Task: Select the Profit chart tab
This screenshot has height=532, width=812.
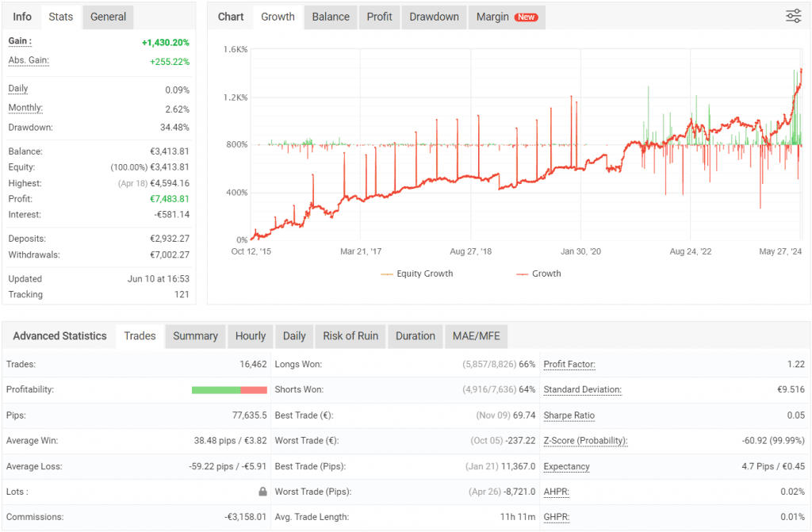Action: click(379, 16)
